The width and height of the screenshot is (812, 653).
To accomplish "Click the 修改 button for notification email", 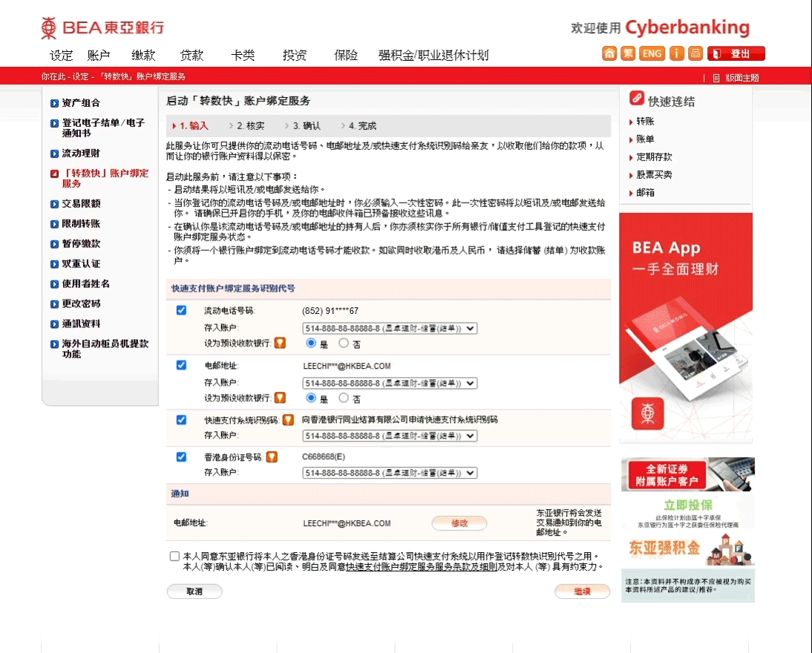I will [459, 523].
